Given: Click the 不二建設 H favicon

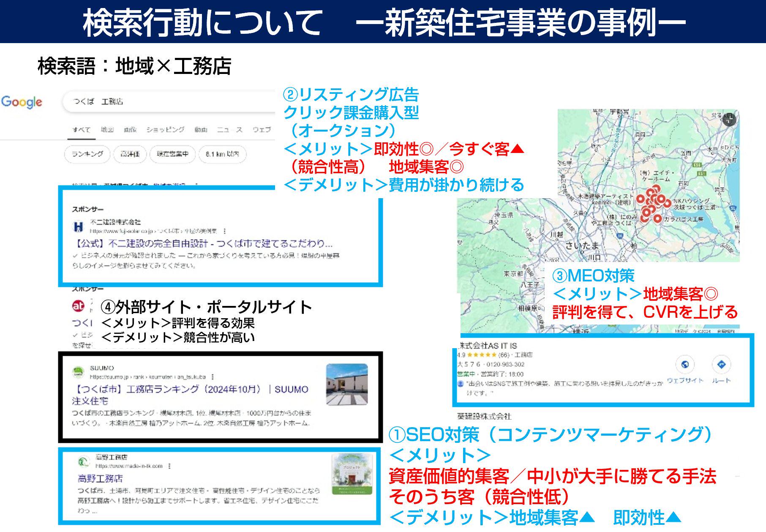Looking at the screenshot, I should (78, 226).
